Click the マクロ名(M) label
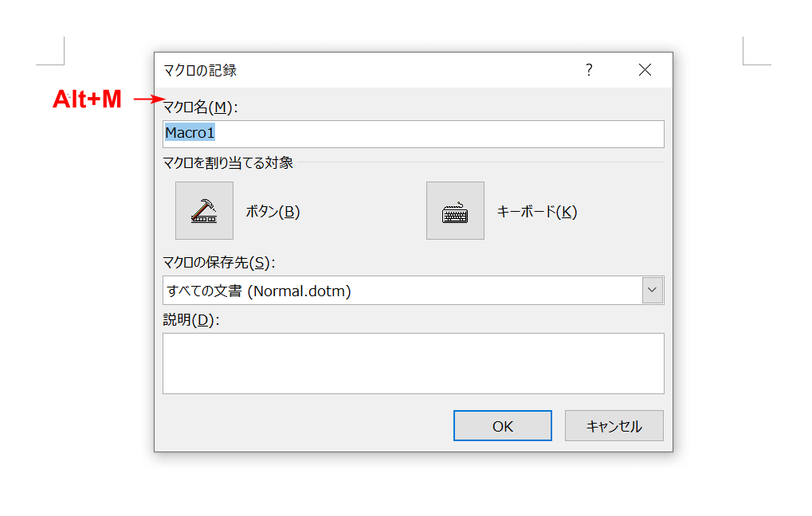The width and height of the screenshot is (812, 516). (x=200, y=107)
